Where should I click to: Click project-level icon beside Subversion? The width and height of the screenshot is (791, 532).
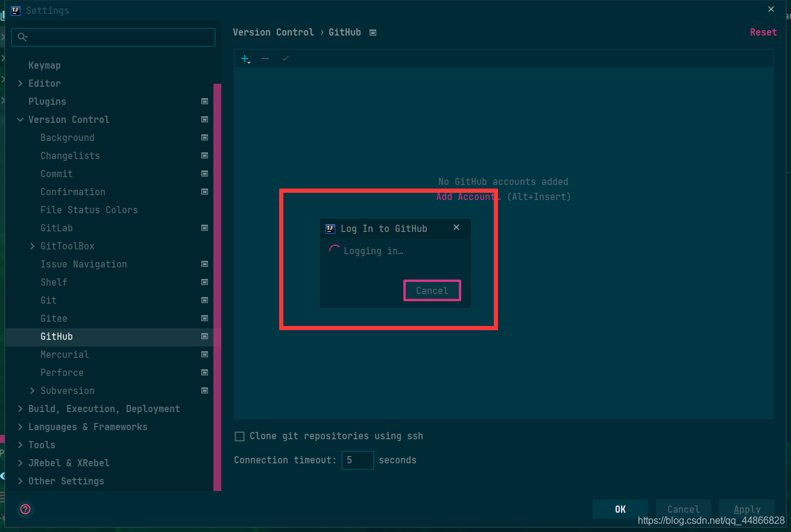205,390
